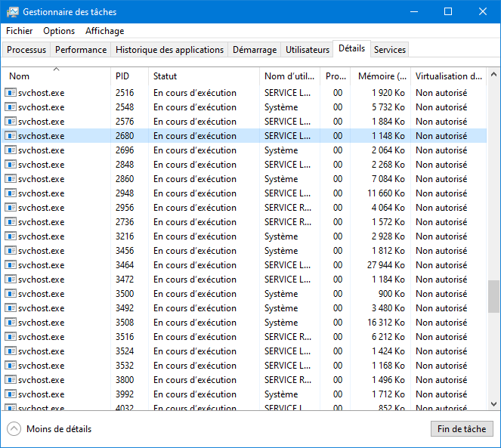501x448 pixels.
Task: Close the Gestionnaire des tâches window
Action: pos(482,12)
